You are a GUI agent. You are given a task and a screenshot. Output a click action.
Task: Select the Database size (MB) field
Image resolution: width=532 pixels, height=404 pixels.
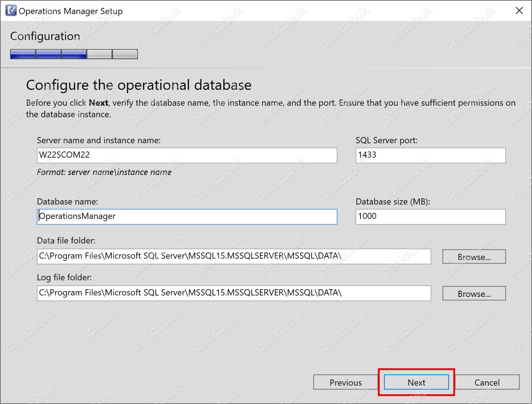(431, 216)
